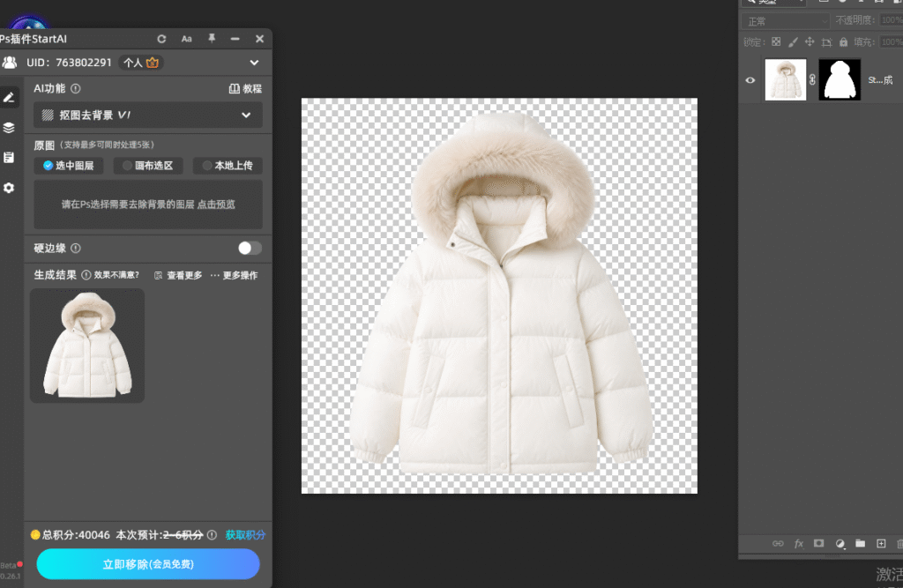Select the 画布选区 source option
Viewport: 903px width, 588px height.
tap(148, 166)
